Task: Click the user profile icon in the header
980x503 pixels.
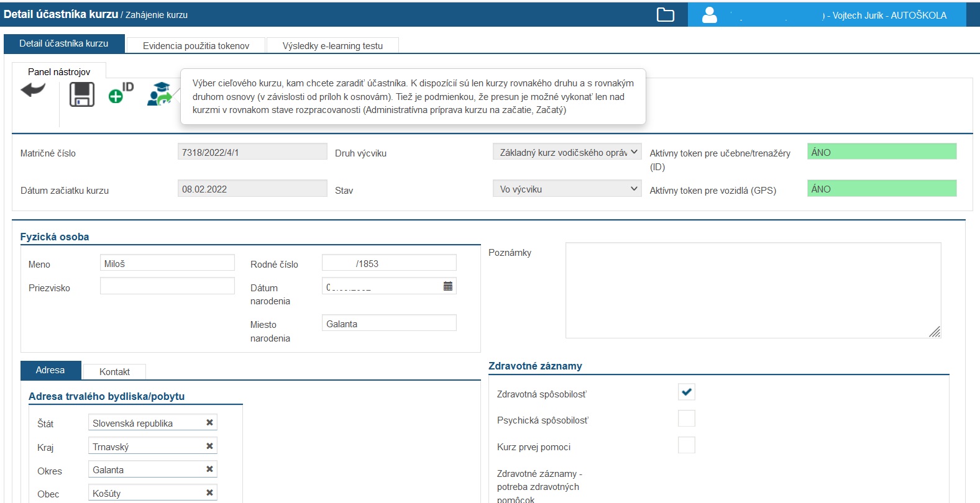Action: pos(709,15)
